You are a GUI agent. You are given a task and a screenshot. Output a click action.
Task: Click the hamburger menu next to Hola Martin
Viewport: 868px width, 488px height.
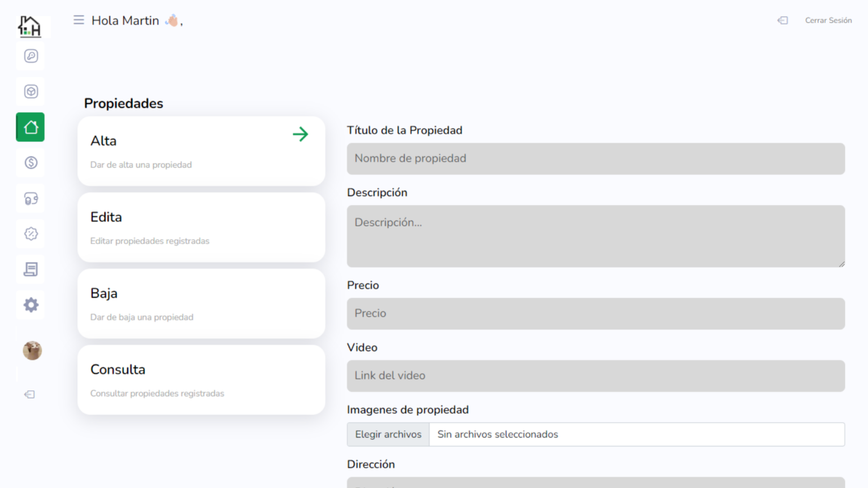coord(79,19)
